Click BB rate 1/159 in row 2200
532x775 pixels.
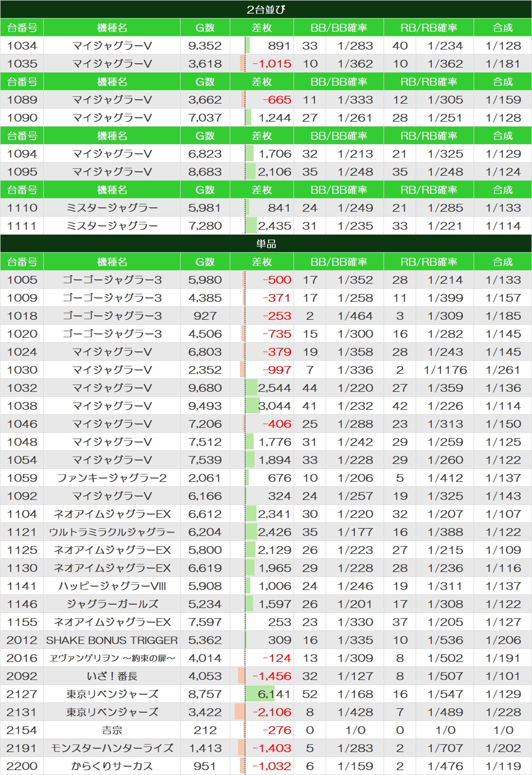coord(355,766)
